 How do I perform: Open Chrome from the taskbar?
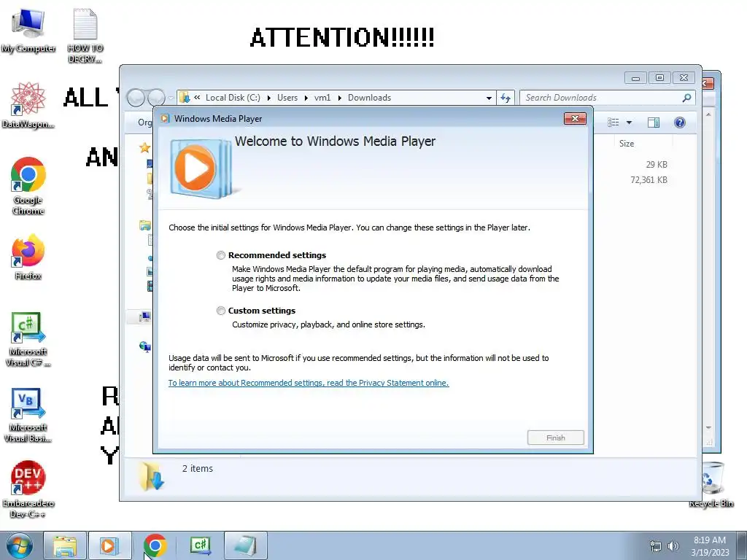click(155, 545)
